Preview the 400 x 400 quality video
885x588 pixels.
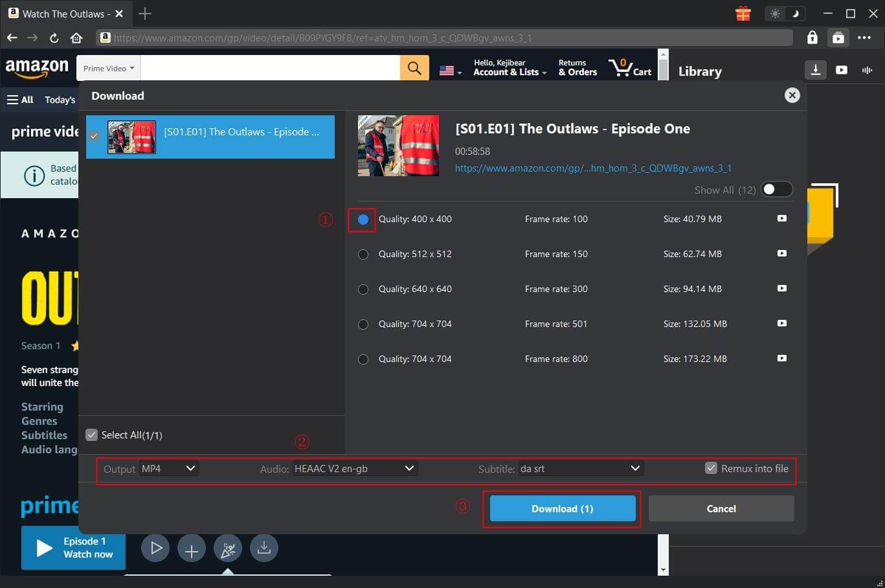pyautogui.click(x=781, y=219)
